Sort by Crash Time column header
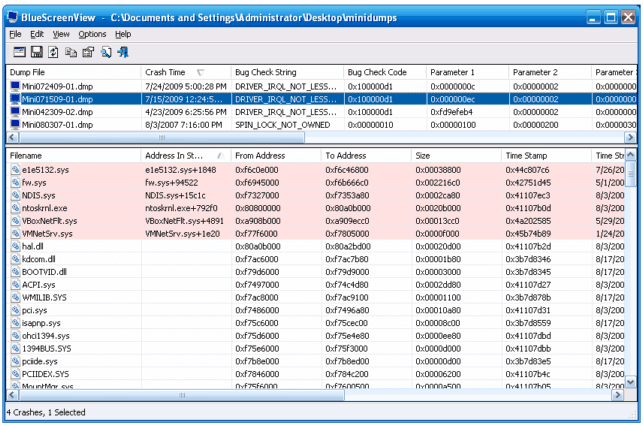Image resolution: width=643 pixels, height=426 pixels. (186, 72)
